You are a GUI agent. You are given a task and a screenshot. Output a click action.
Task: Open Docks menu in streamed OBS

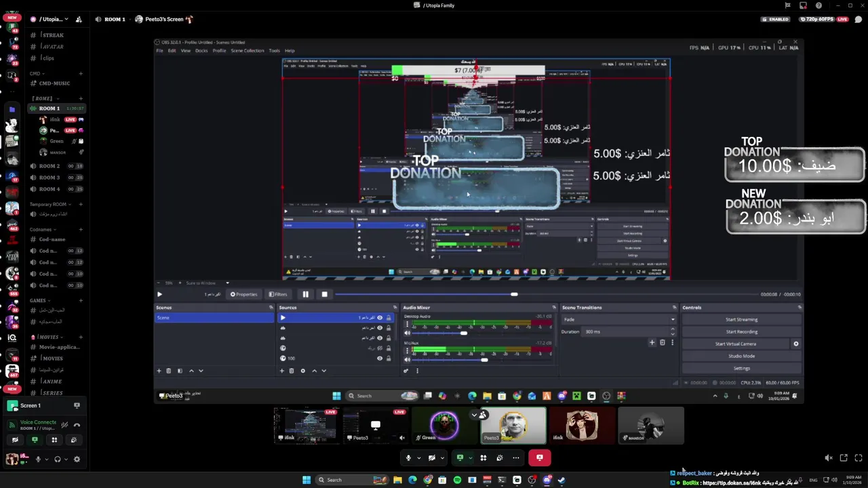pos(201,51)
